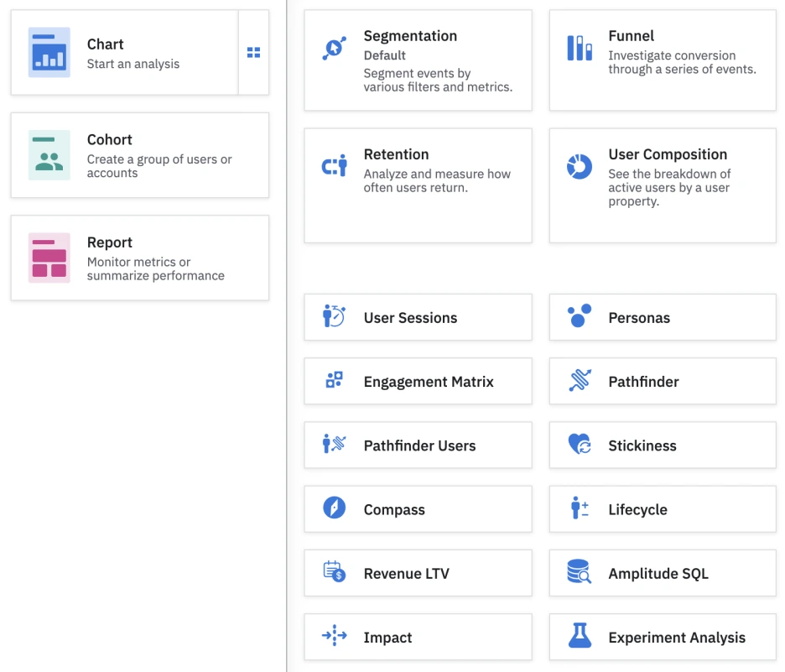Screen dimensions: 785x672
Task: Click the Stickiness heart icon
Action: coord(580,445)
